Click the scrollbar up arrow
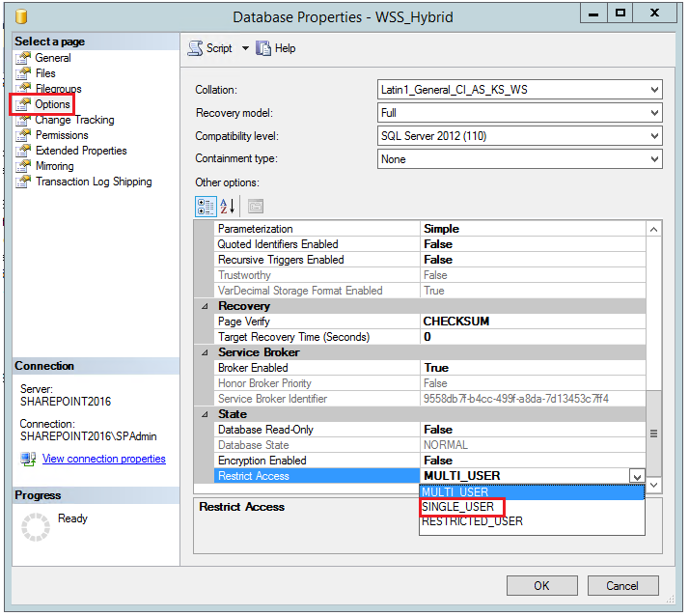Screen dimensions: 689x616 [654, 230]
